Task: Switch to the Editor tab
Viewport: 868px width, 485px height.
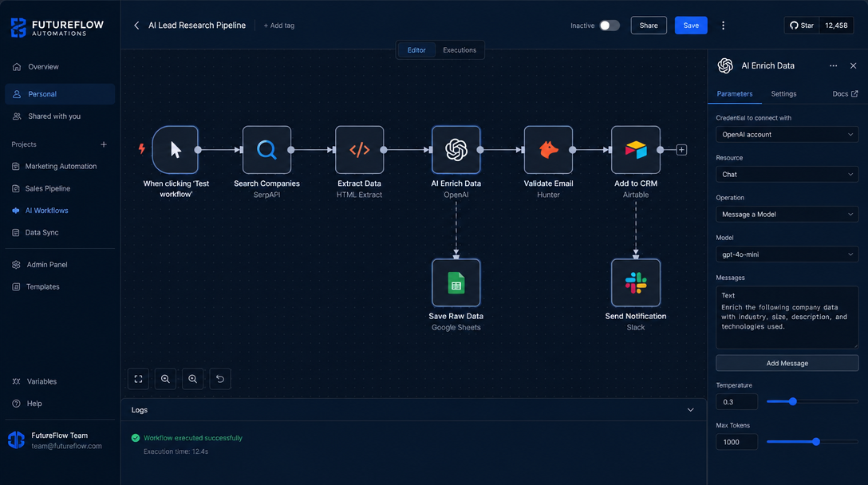Action: click(416, 49)
